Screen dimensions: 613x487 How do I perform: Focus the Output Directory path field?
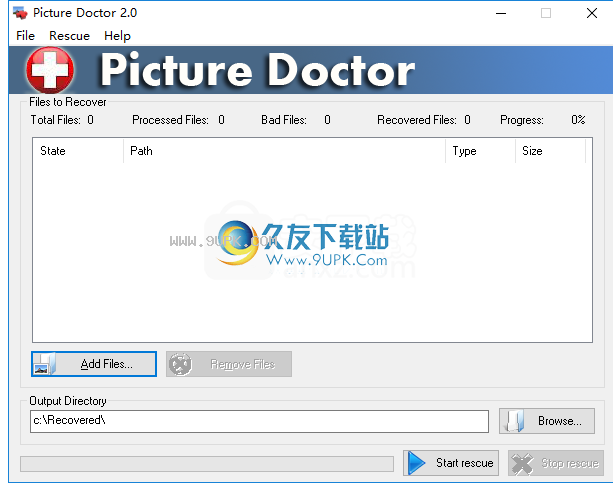click(x=259, y=421)
